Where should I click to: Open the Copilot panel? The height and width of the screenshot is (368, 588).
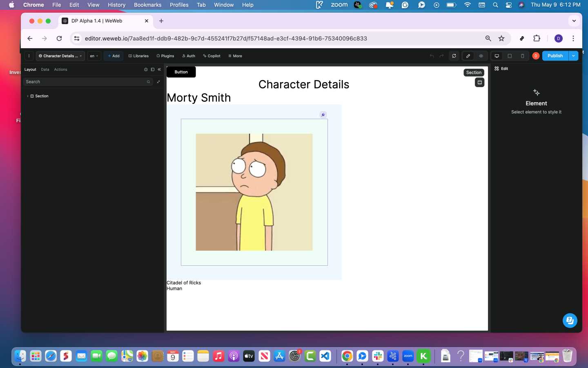(x=212, y=56)
